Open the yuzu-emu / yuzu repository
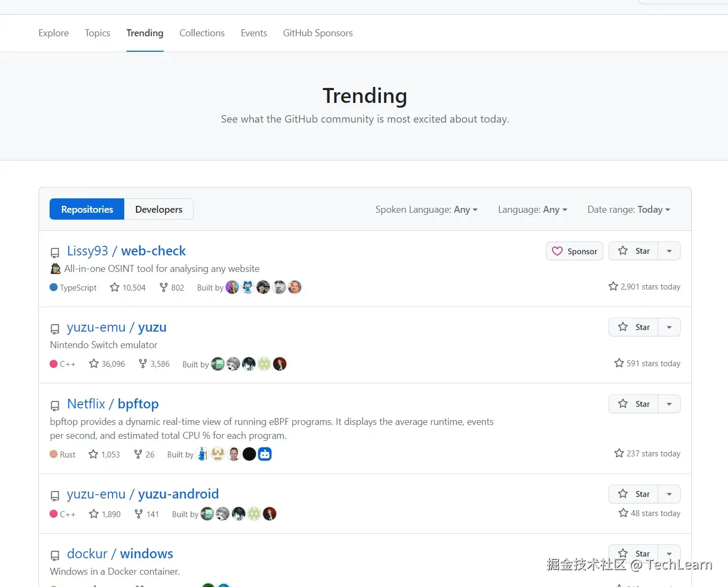 point(117,327)
